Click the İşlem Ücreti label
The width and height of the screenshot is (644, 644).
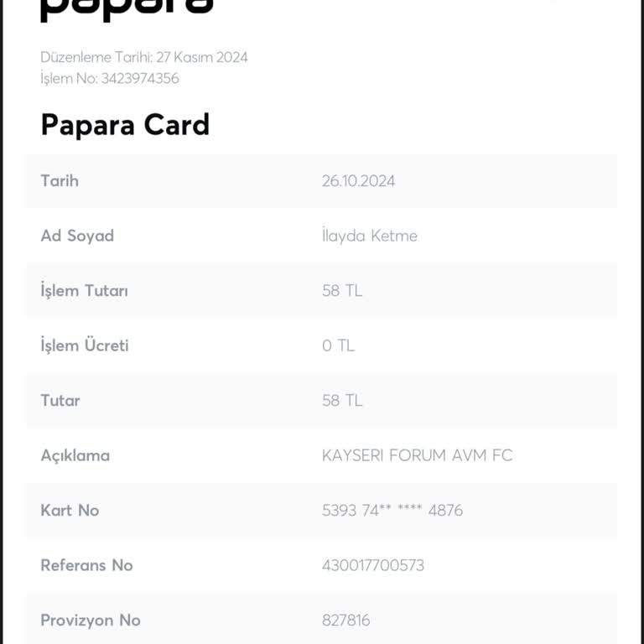pyautogui.click(x=85, y=345)
